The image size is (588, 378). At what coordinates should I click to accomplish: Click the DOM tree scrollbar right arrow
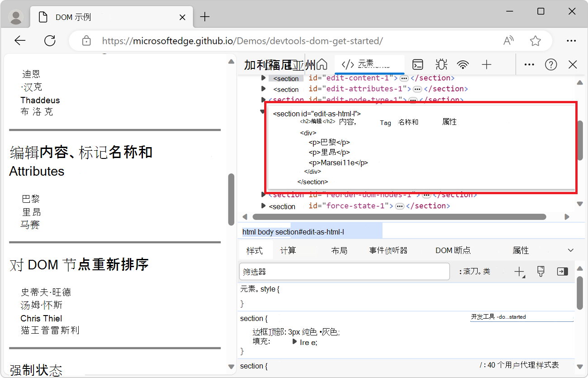pyautogui.click(x=567, y=217)
